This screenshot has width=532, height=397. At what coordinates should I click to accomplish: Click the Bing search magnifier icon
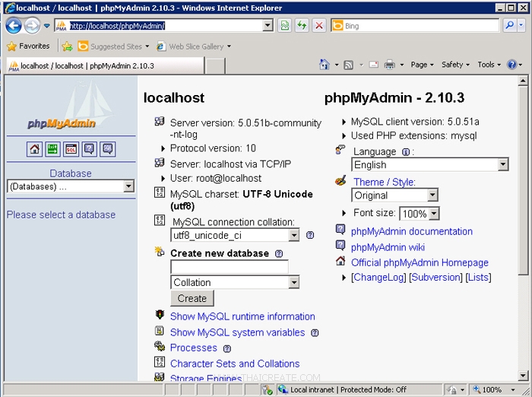(x=510, y=25)
